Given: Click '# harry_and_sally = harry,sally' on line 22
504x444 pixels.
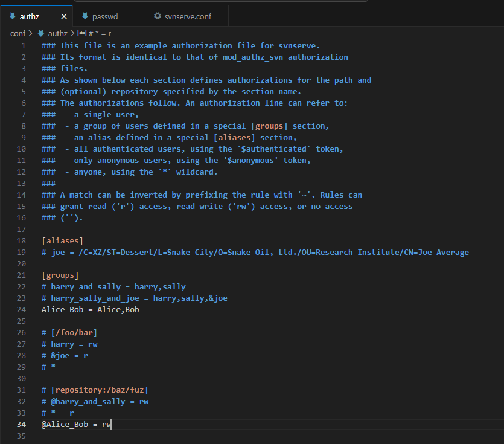Looking at the screenshot, I should (113, 287).
